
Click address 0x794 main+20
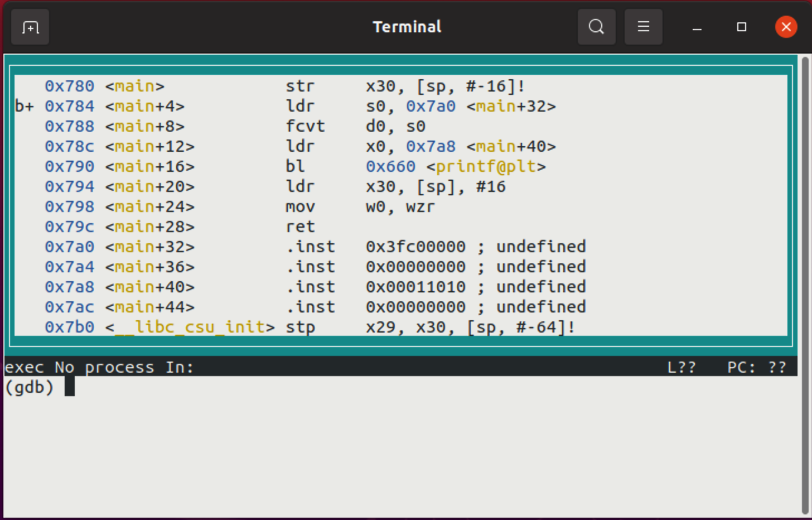[70, 186]
